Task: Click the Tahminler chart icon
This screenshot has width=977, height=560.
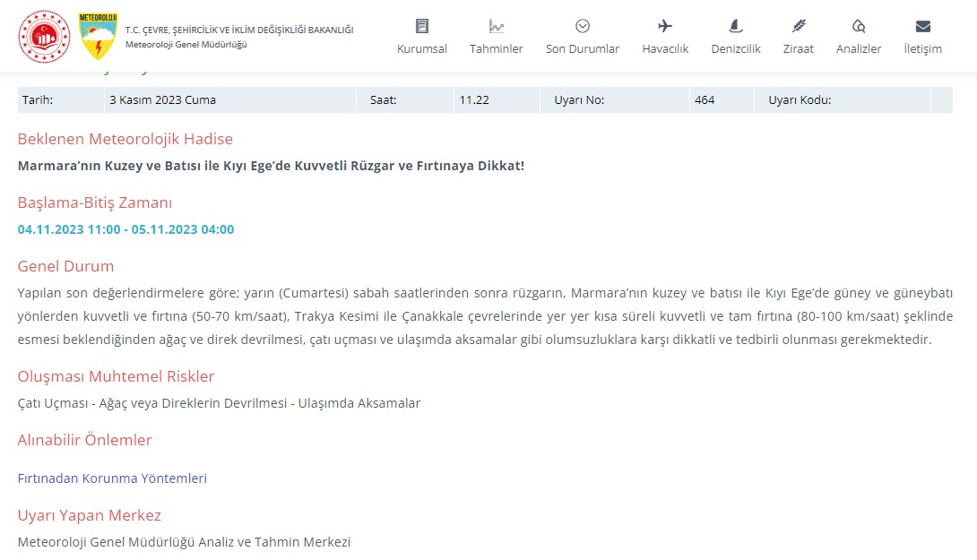Action: 496,26
